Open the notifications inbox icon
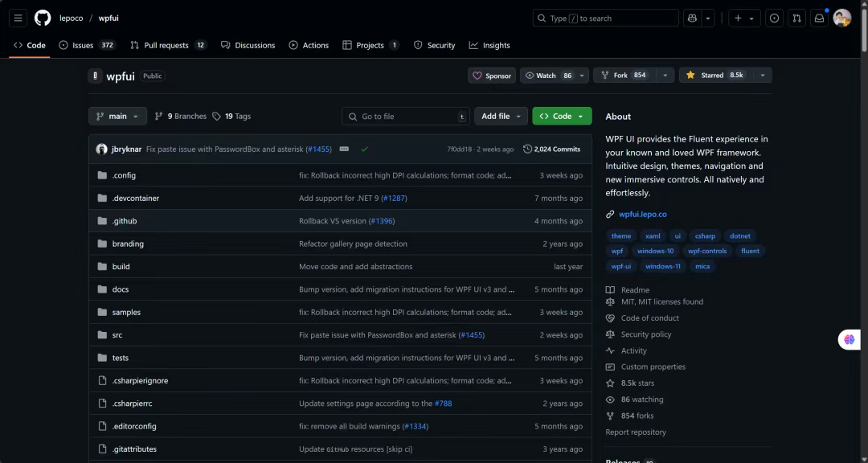 click(819, 18)
